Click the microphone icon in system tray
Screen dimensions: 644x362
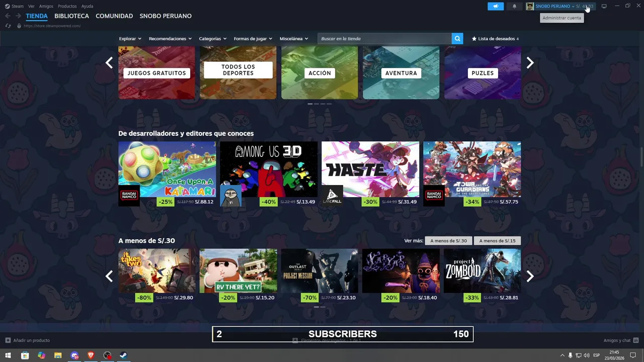(570, 355)
